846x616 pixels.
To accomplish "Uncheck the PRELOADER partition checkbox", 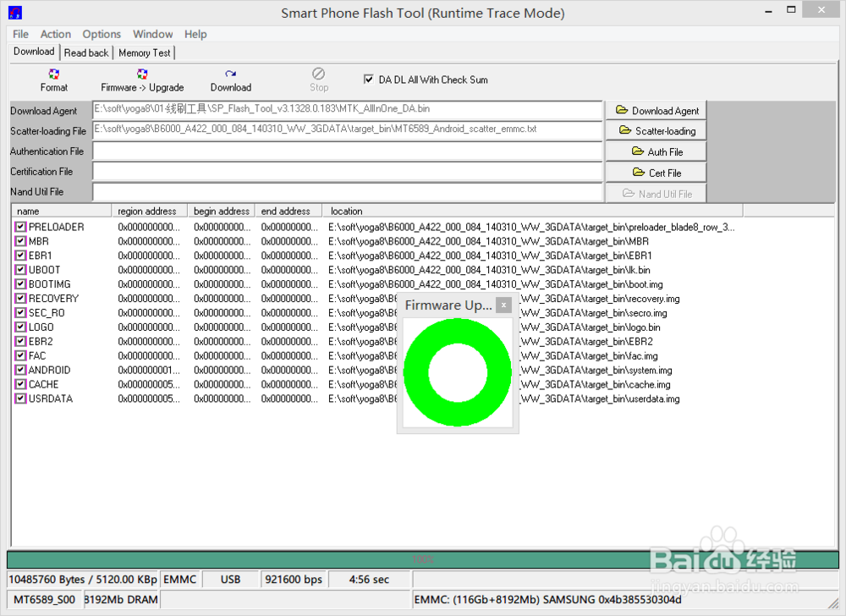I will (20, 227).
